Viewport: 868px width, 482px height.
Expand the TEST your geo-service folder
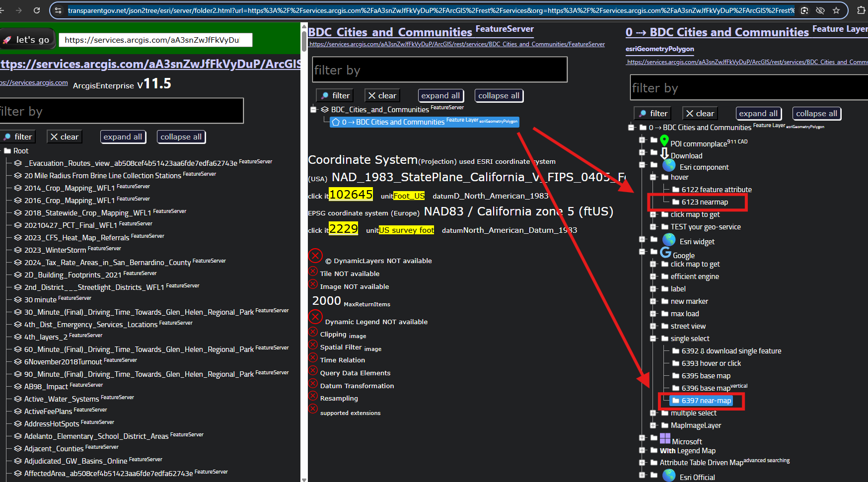[x=653, y=227]
